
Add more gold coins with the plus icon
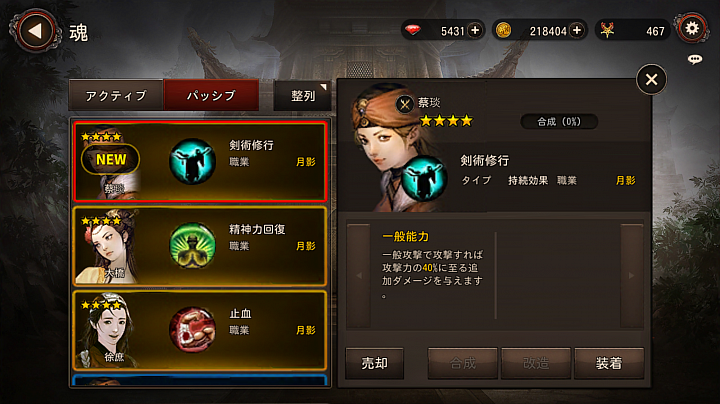click(576, 31)
